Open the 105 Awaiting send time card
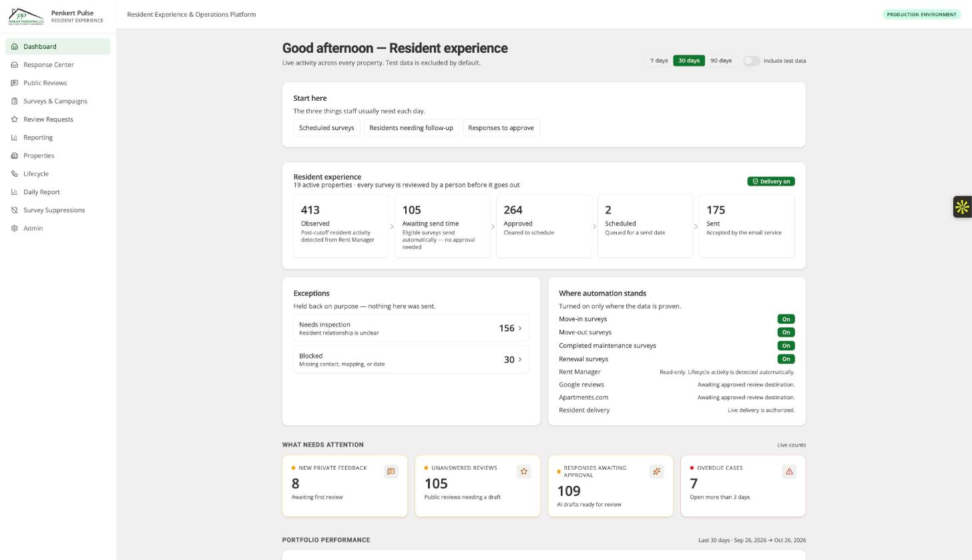972x560 pixels. 443,226
